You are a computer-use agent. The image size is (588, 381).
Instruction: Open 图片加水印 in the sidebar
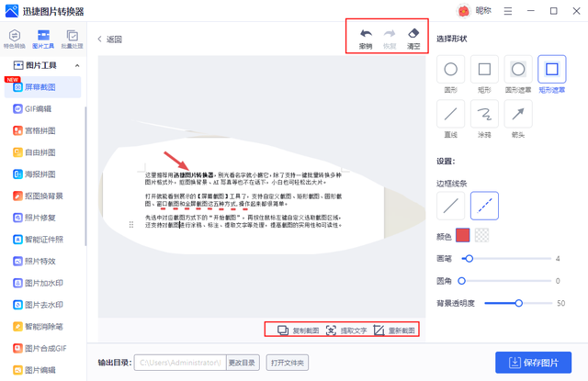pos(43,283)
